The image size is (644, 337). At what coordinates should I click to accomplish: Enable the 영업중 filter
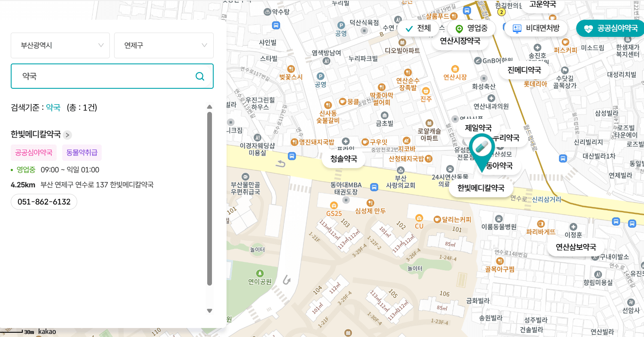[471, 28]
